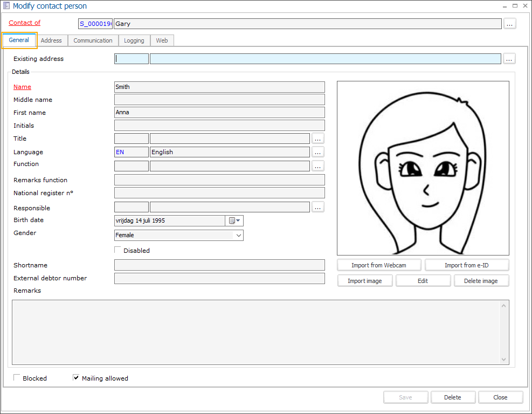Viewport: 532px width, 414px height.
Task: Expand the Gender dropdown
Action: click(238, 236)
